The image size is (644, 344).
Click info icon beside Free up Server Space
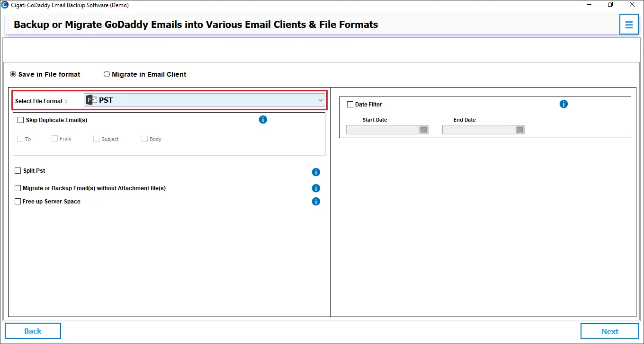click(316, 202)
